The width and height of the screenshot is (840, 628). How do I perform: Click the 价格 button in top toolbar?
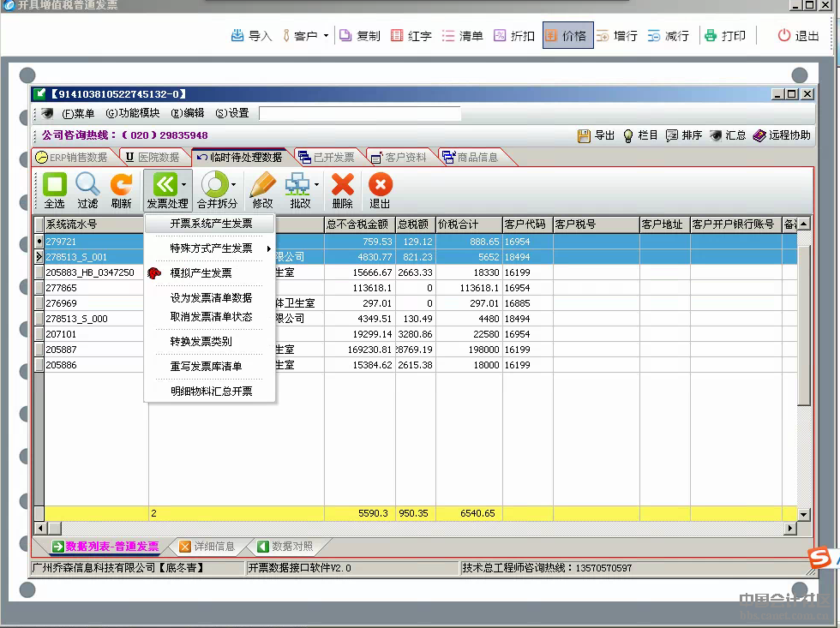[567, 36]
